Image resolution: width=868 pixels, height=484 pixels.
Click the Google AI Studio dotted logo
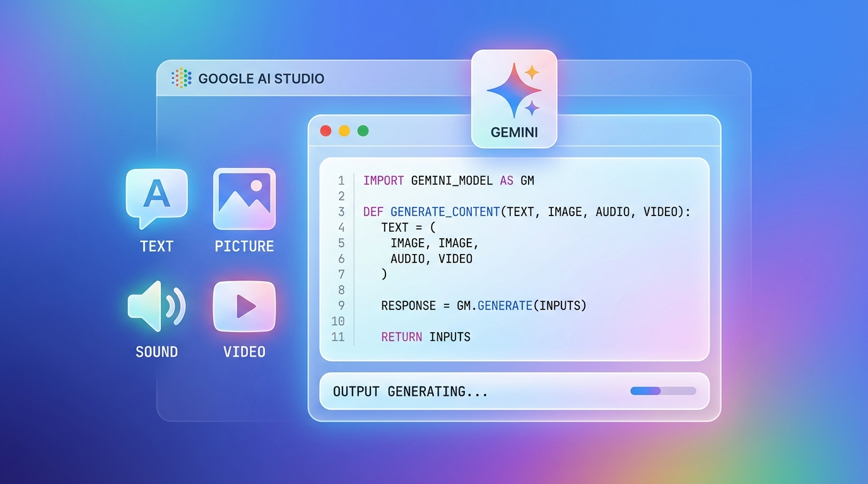point(181,78)
